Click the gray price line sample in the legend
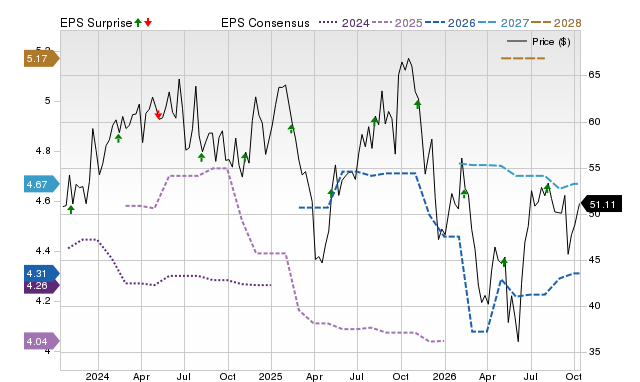Image resolution: width=640 pixels, height=382 pixels. click(x=517, y=42)
